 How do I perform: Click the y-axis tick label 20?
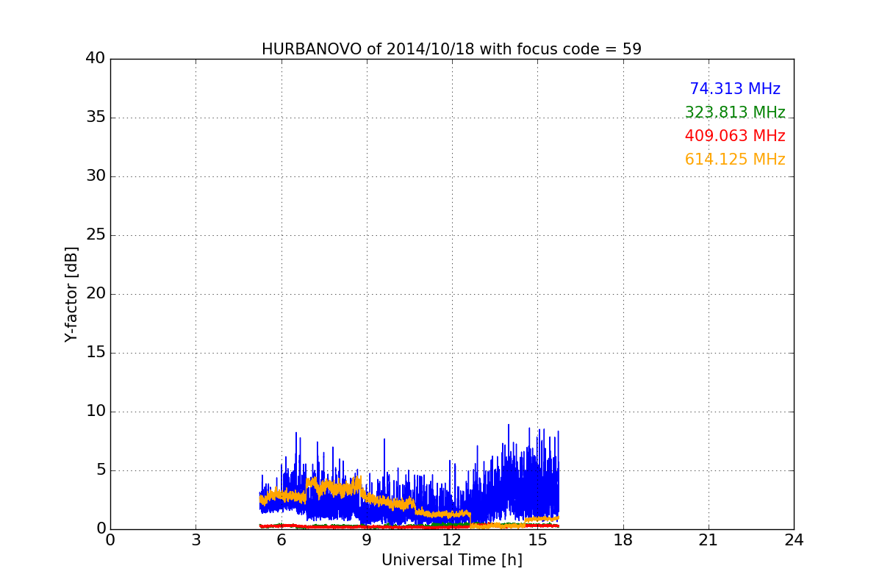point(96,294)
